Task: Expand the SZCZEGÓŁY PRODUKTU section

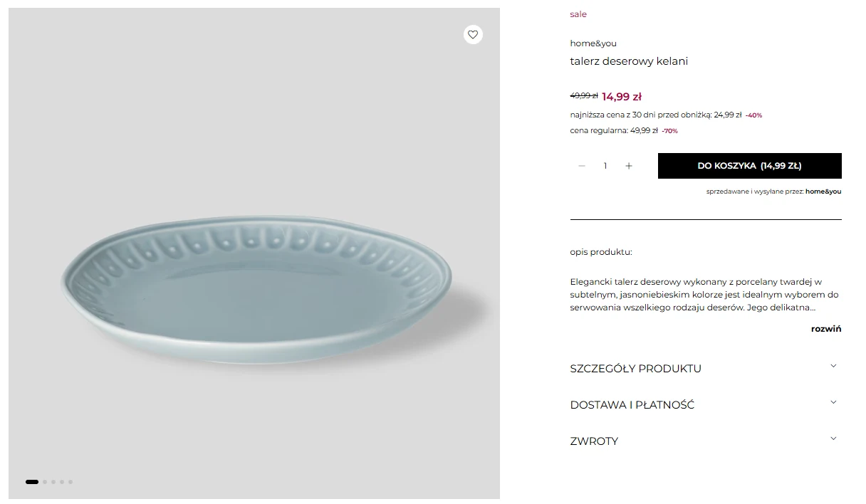Action: coord(635,368)
